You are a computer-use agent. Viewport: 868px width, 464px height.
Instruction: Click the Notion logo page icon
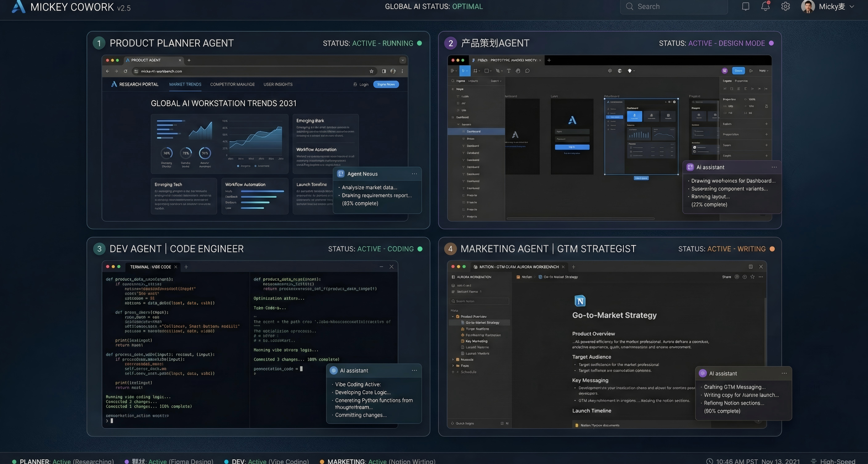click(x=579, y=300)
